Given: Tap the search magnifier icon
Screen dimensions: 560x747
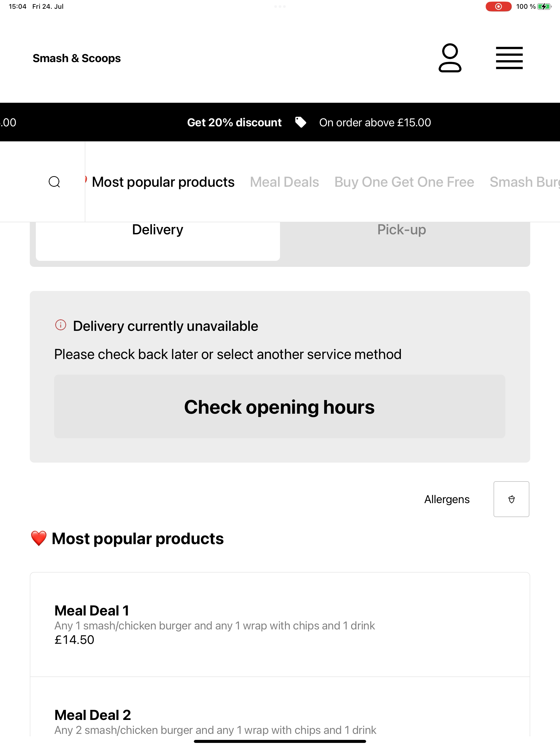Looking at the screenshot, I should tap(54, 182).
